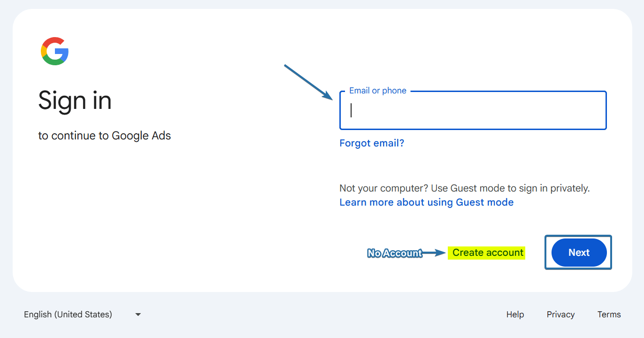The height and width of the screenshot is (338, 644).
Task: View Google's Privacy policy
Action: pyautogui.click(x=560, y=314)
